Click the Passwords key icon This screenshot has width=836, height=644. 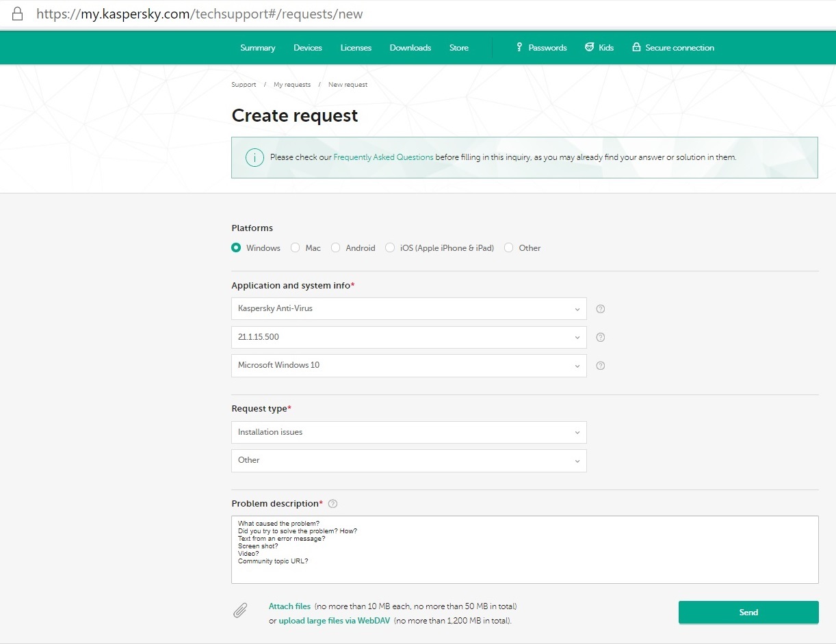(519, 47)
